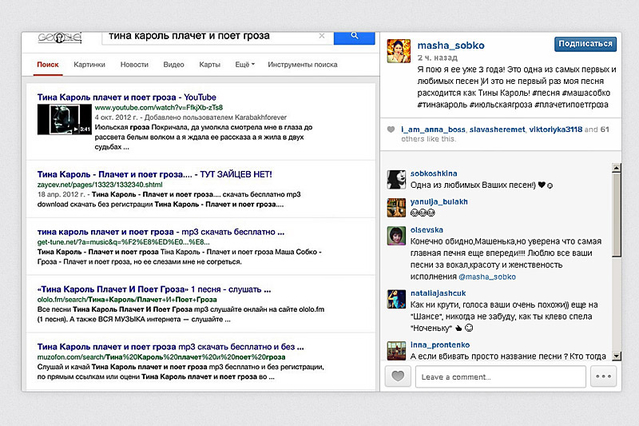Click the comments scrollbar up arrow

point(616,168)
